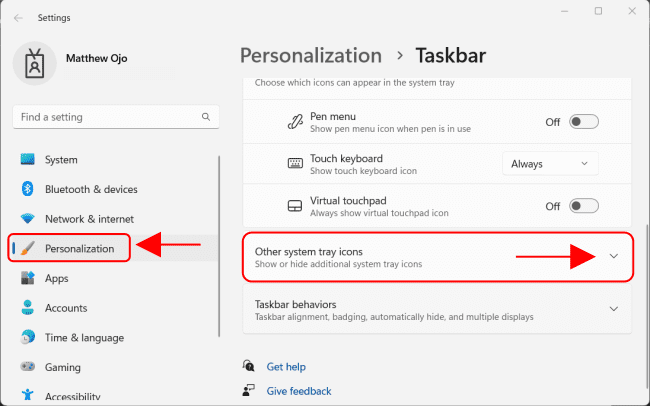Viewport: 650px width, 406px height.
Task: Turn on the Pen menu toggle
Action: [584, 122]
